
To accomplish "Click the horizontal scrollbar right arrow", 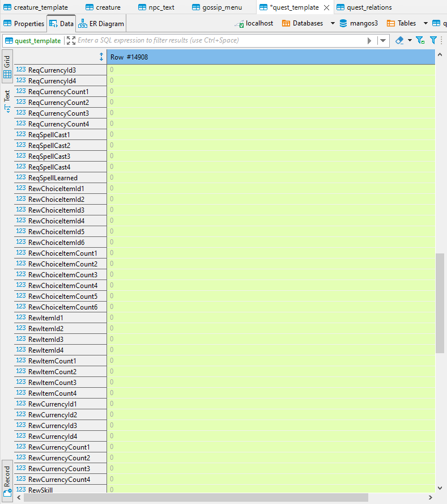I will pyautogui.click(x=431, y=498).
